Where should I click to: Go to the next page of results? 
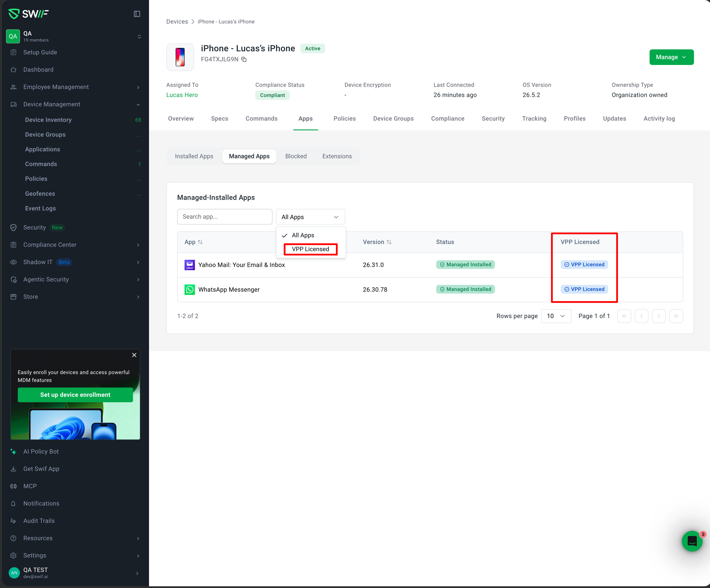point(659,316)
